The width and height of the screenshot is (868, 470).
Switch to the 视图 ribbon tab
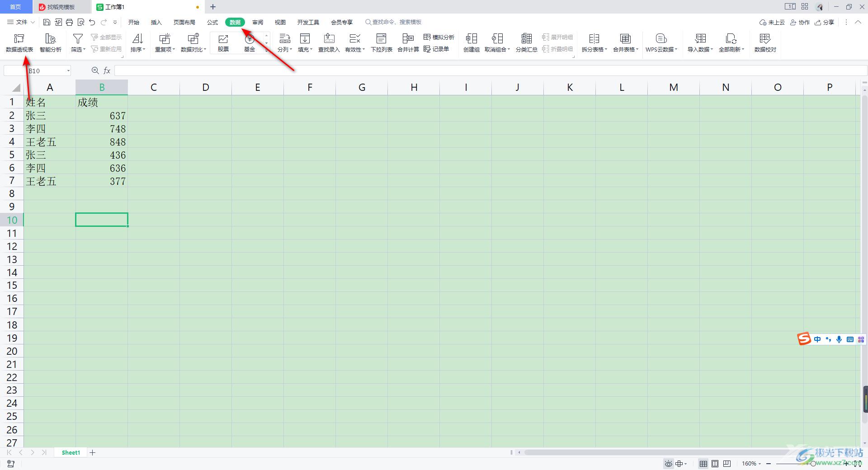(280, 22)
